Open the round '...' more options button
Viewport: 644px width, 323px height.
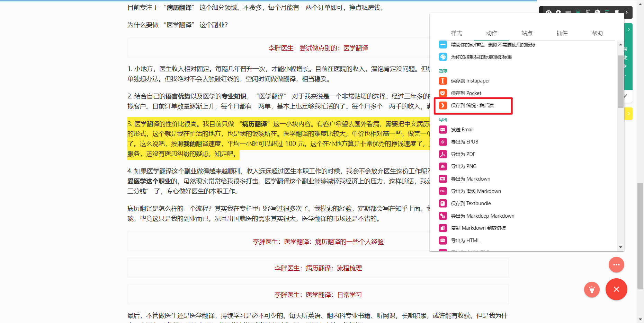pyautogui.click(x=616, y=265)
